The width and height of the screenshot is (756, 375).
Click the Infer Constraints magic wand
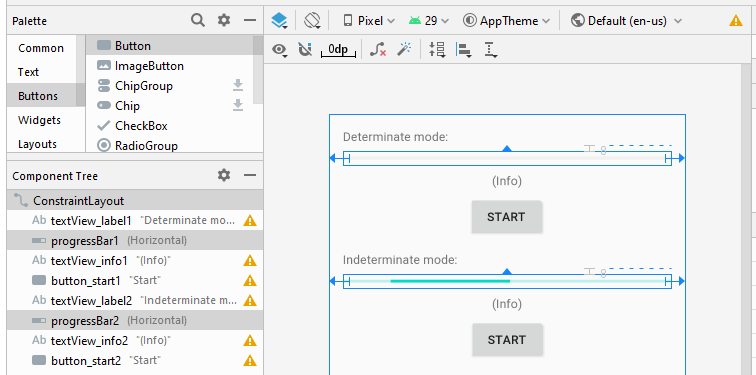click(404, 49)
